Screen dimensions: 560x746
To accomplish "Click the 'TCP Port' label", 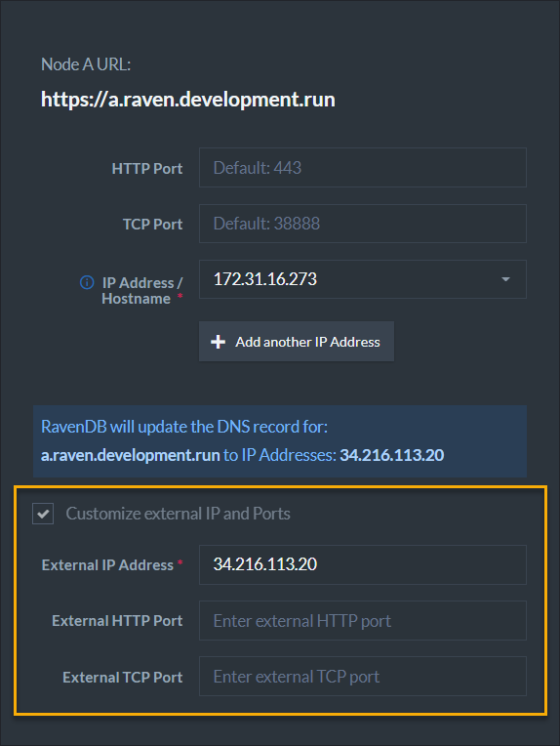I will click(x=152, y=224).
